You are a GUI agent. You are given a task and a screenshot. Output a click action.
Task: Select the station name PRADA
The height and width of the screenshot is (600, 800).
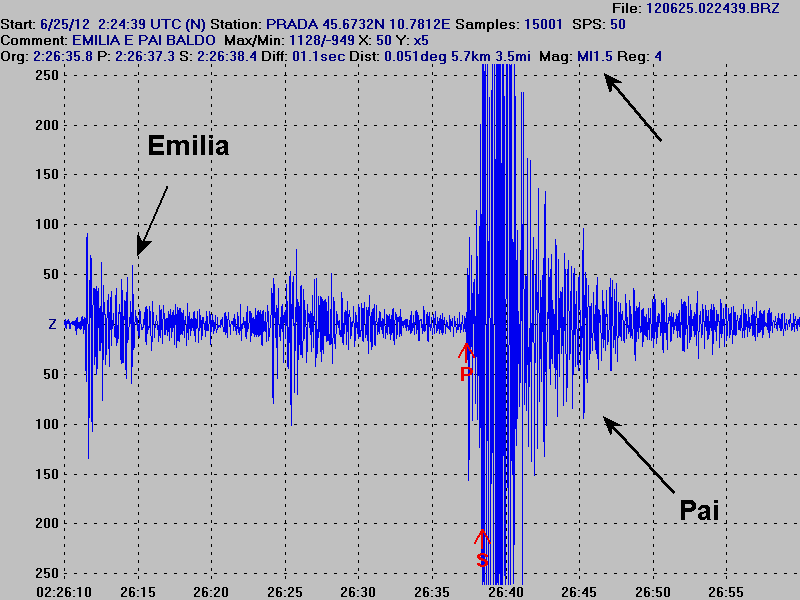point(292,24)
